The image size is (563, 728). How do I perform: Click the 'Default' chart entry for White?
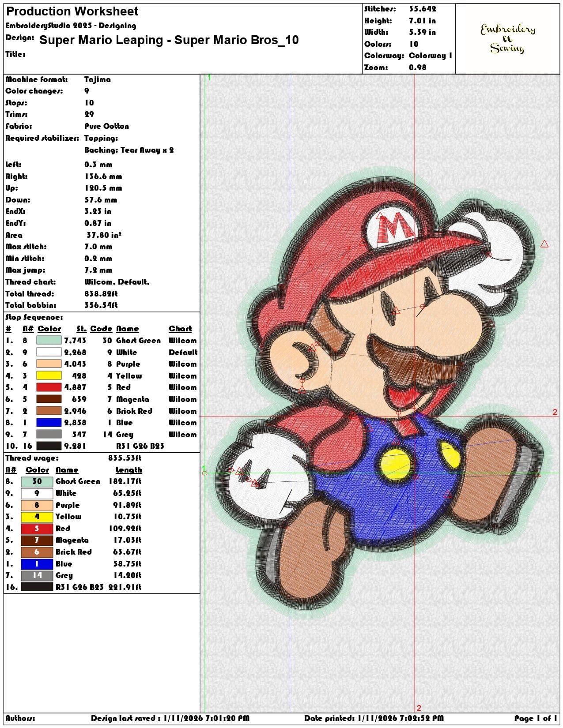click(x=183, y=352)
